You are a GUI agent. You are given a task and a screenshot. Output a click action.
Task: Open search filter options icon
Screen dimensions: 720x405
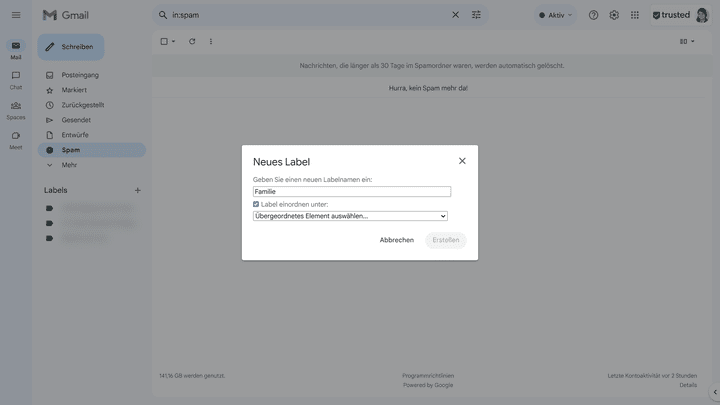pos(476,15)
